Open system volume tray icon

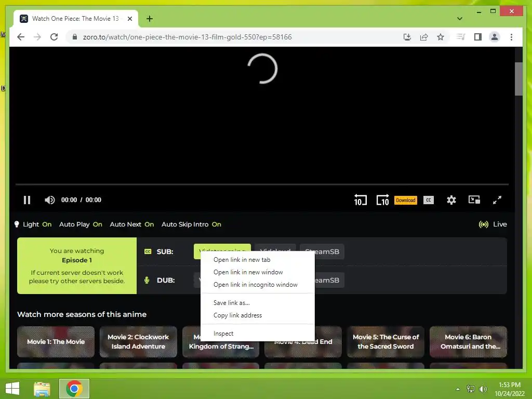tap(483, 389)
